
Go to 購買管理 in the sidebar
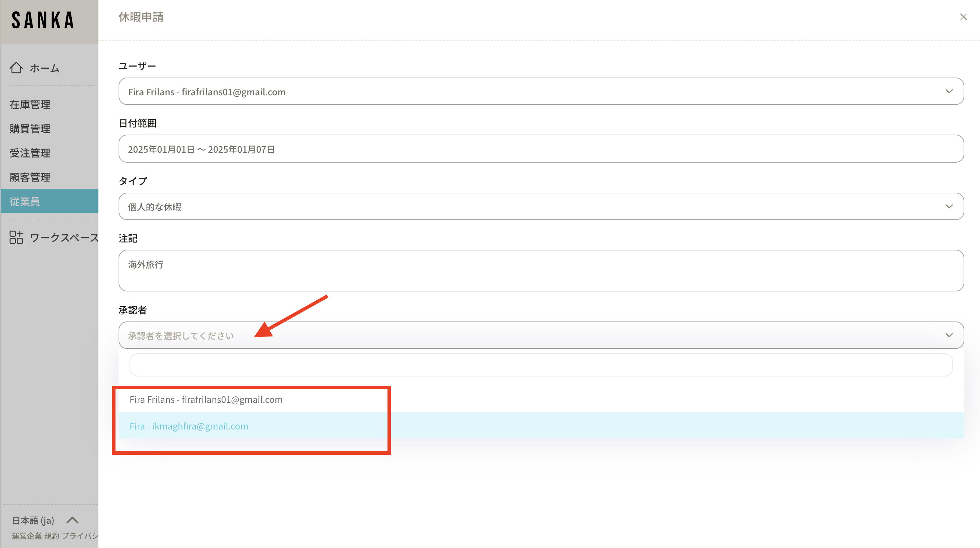pos(30,129)
